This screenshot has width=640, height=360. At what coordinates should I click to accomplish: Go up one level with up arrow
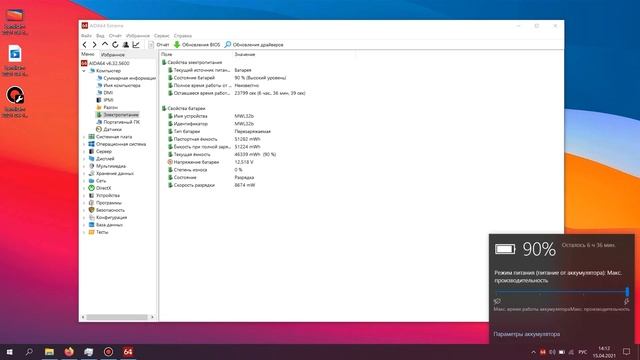(105, 44)
